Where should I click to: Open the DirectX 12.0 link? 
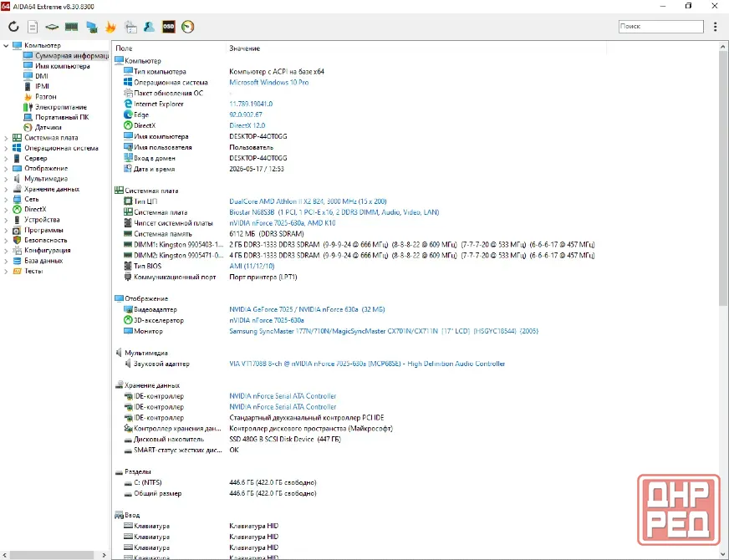coord(247,125)
